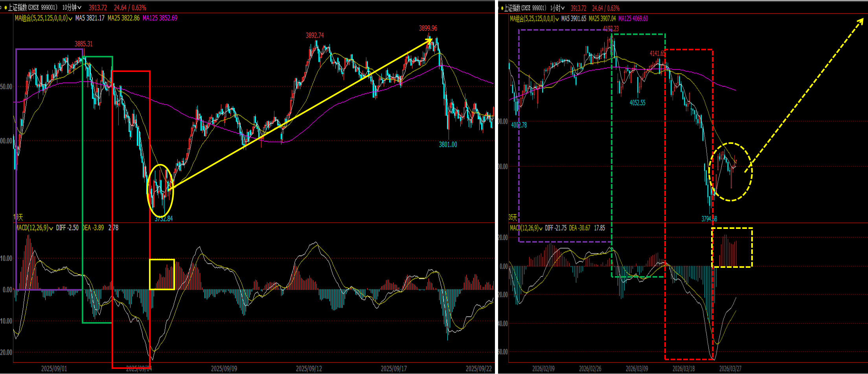Click the 2026/02/09 date axis label
The height and width of the screenshot is (374, 868).
pos(544,368)
